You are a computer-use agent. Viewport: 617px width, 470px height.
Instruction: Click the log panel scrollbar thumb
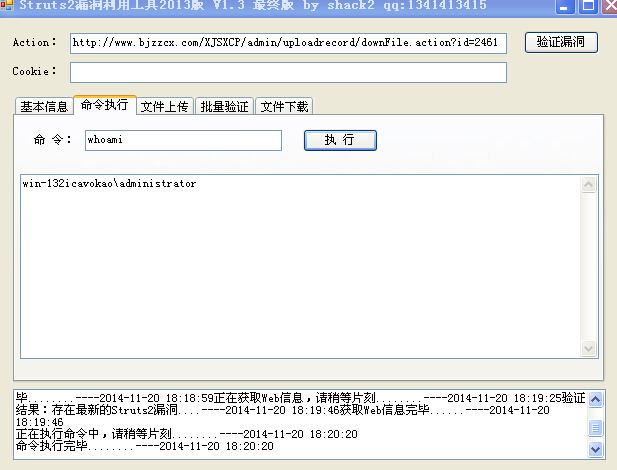tap(595, 427)
